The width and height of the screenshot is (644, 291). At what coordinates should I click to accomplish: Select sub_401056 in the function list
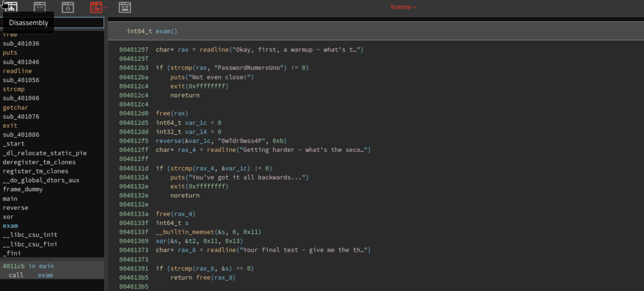pos(21,80)
